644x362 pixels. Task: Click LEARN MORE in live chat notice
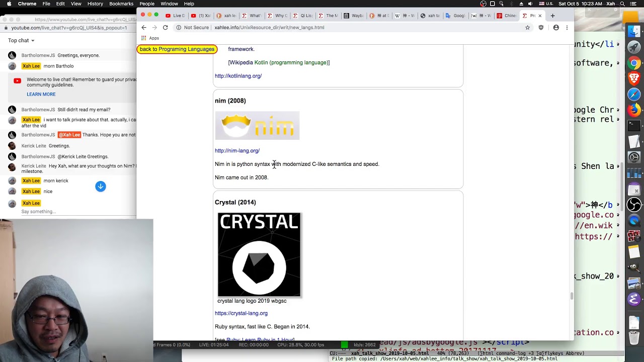pos(41,95)
